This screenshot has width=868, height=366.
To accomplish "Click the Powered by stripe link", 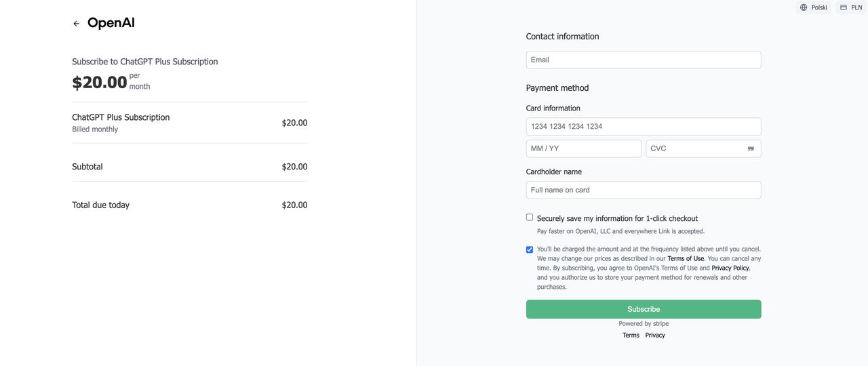I will coord(644,324).
